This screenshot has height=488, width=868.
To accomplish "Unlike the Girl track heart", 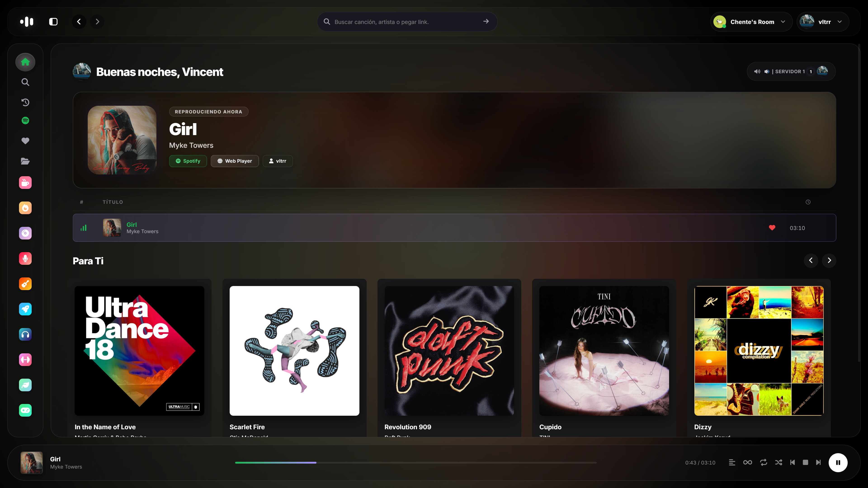I will point(772,228).
